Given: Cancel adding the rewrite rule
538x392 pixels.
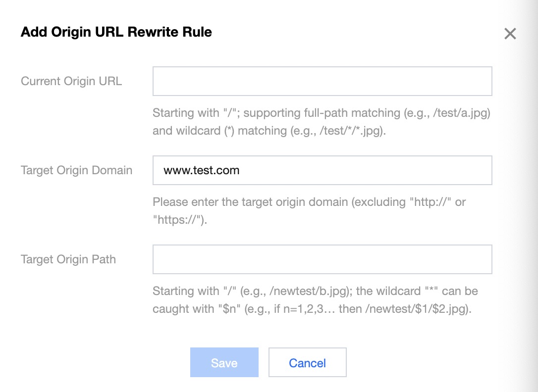Looking at the screenshot, I should [307, 363].
